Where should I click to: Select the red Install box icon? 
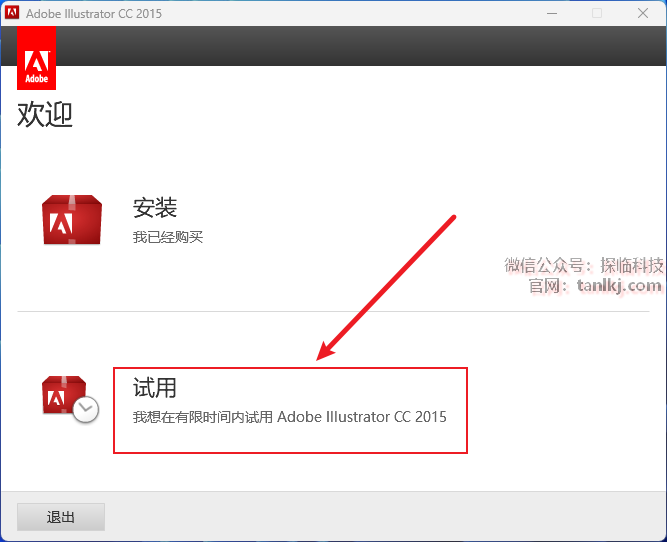(71, 220)
